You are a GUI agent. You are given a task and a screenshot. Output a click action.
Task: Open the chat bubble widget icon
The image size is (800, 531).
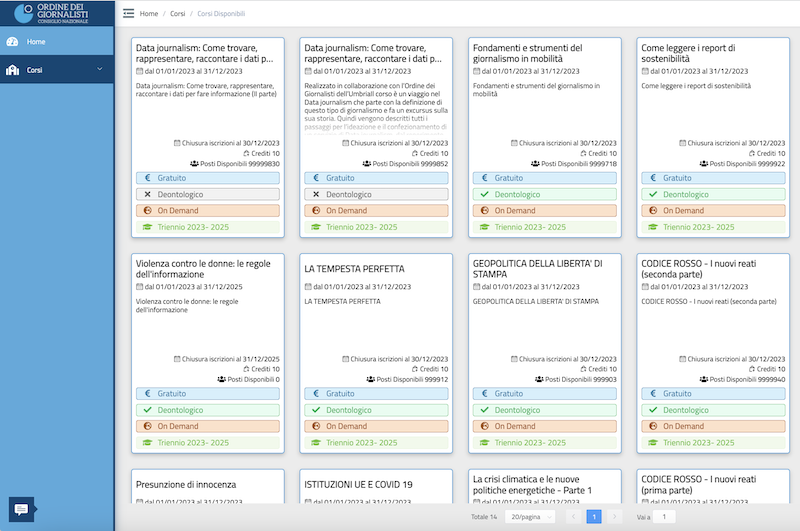click(x=21, y=509)
